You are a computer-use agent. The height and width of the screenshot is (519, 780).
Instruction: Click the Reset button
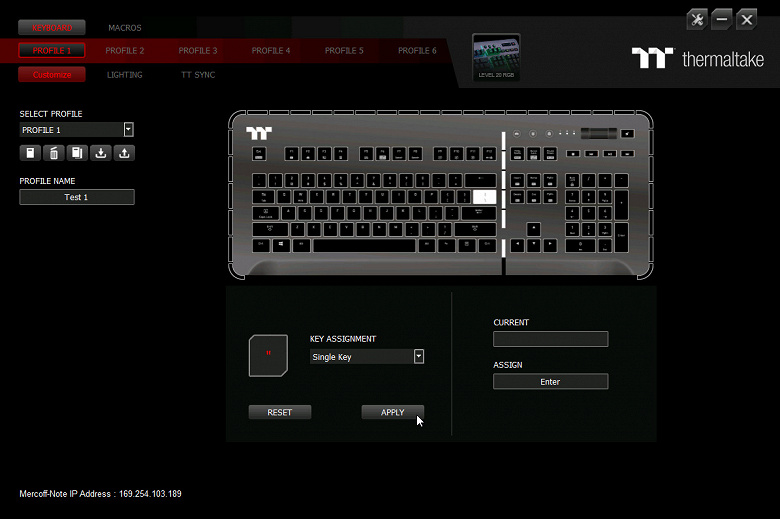(280, 413)
